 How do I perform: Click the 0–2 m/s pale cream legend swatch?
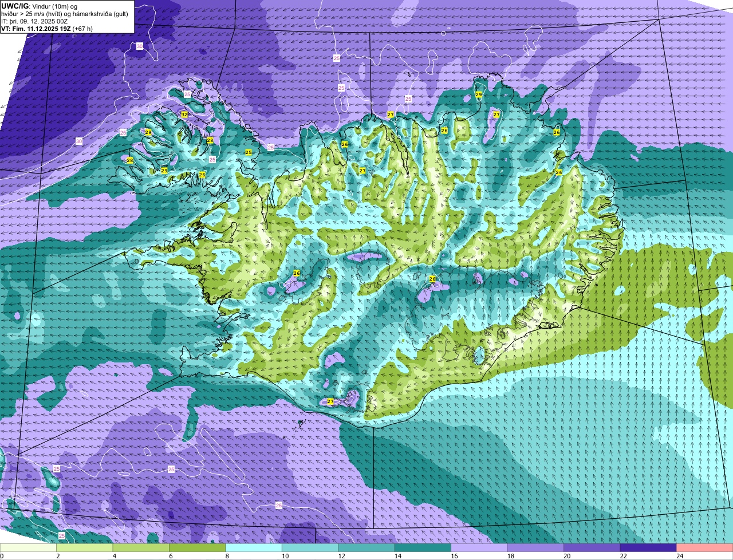tap(29, 548)
